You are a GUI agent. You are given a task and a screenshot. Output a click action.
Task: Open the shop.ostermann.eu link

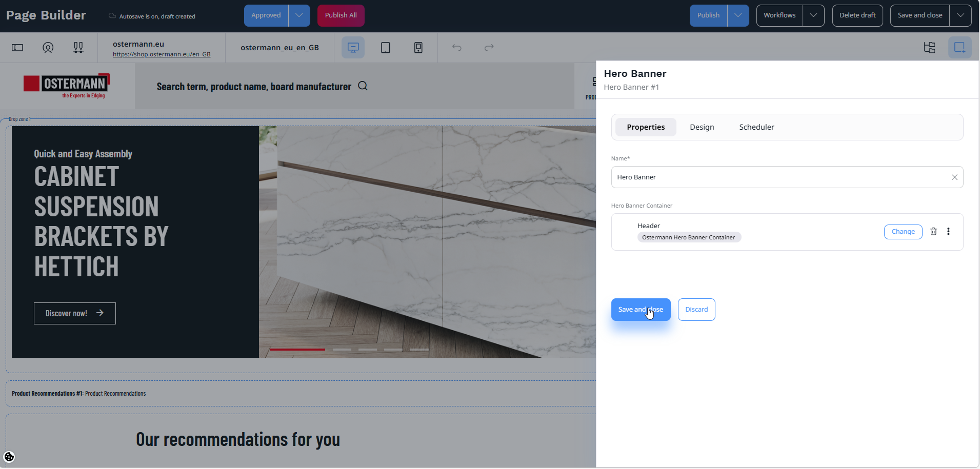[x=162, y=54]
